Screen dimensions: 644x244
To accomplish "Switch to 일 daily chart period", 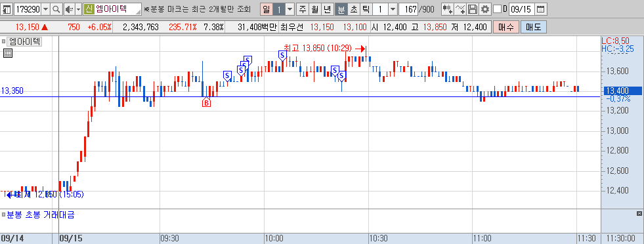I will (x=267, y=9).
